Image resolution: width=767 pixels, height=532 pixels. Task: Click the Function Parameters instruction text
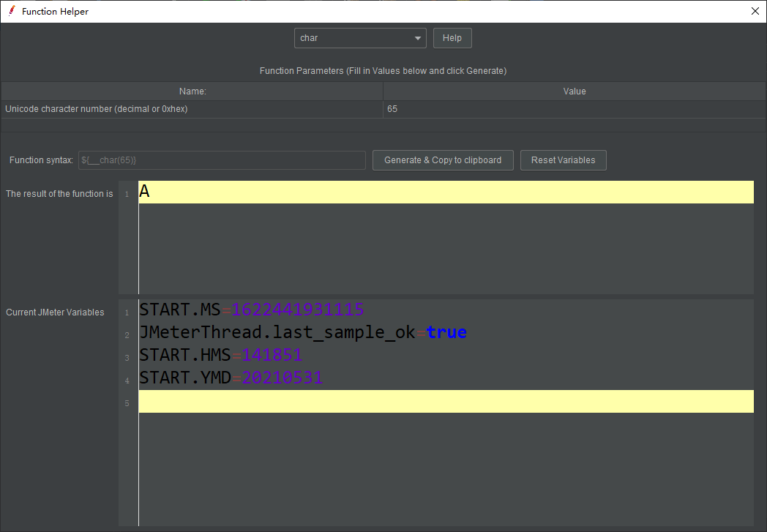383,71
